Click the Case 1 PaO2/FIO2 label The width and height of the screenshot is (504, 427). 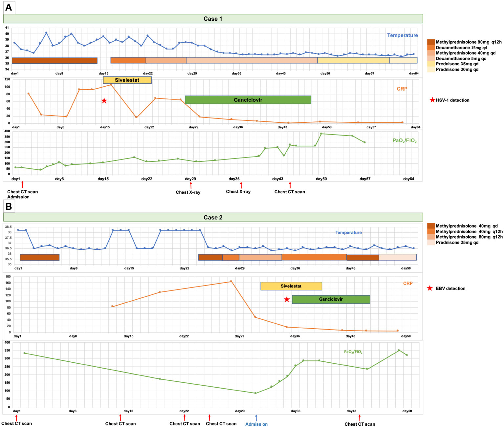405,140
